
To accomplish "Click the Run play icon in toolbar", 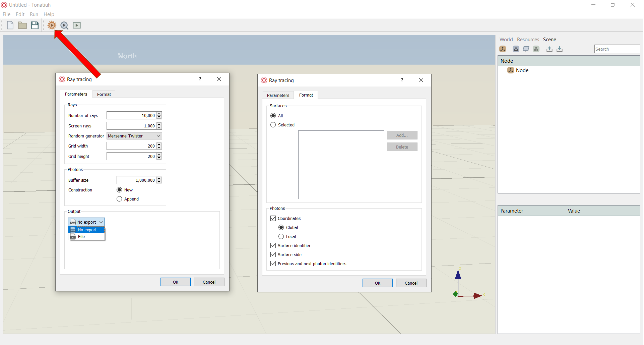I will pyautogui.click(x=77, y=25).
